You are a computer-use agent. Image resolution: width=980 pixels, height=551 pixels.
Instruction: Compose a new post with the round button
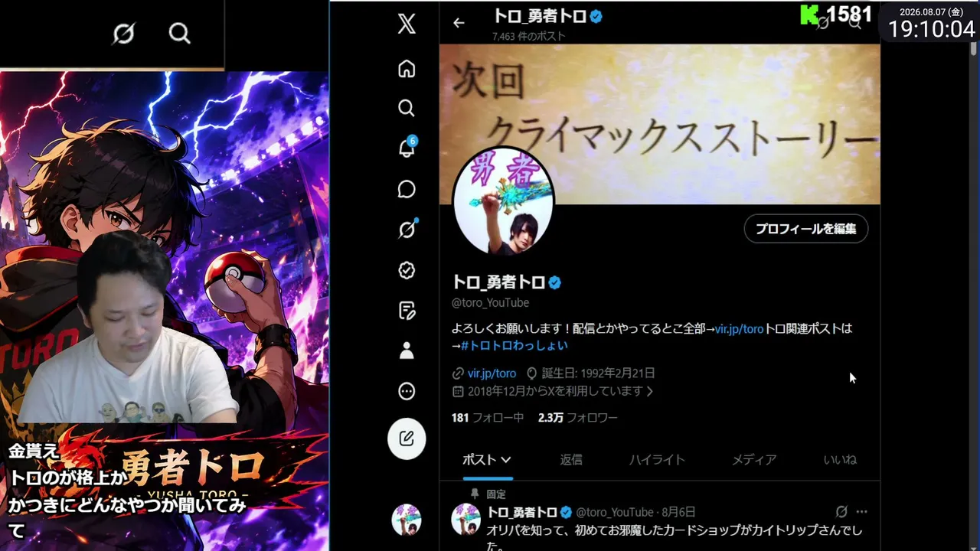(x=407, y=439)
